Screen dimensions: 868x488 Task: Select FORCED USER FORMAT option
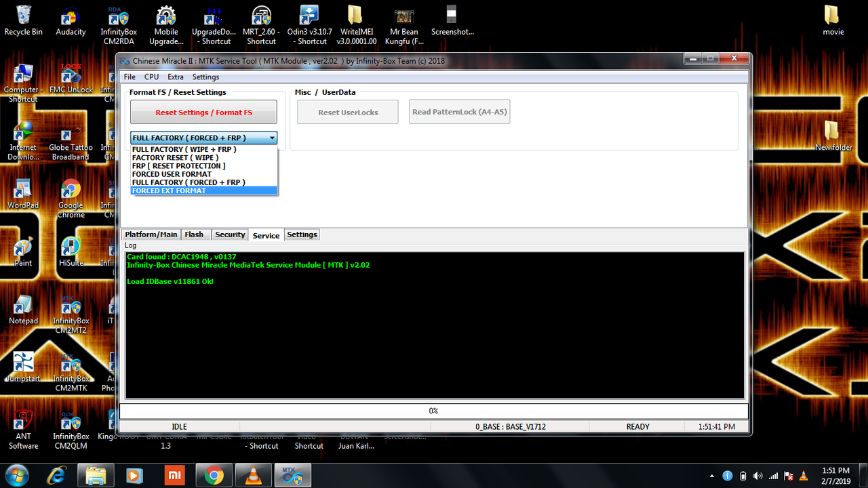pyautogui.click(x=204, y=174)
